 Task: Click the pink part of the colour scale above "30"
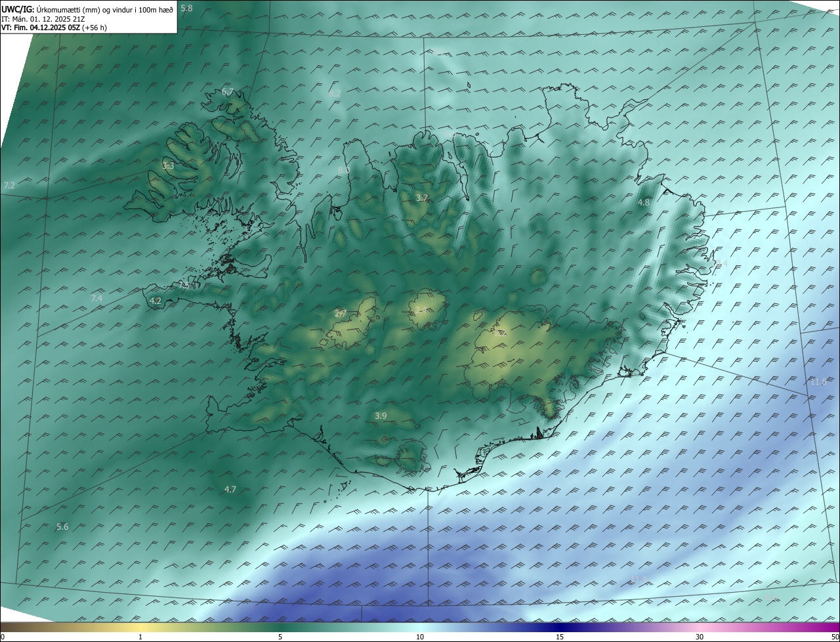point(700,627)
